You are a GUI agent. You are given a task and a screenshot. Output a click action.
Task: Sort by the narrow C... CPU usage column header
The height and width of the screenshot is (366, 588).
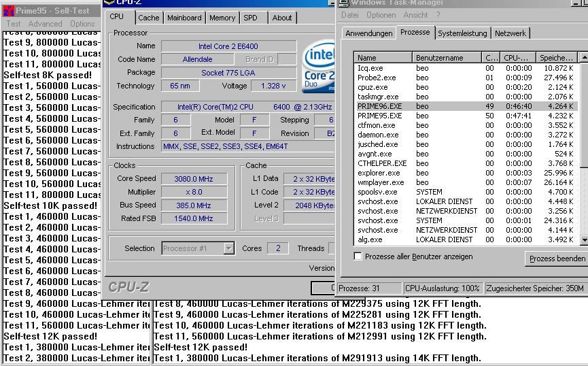(x=491, y=58)
